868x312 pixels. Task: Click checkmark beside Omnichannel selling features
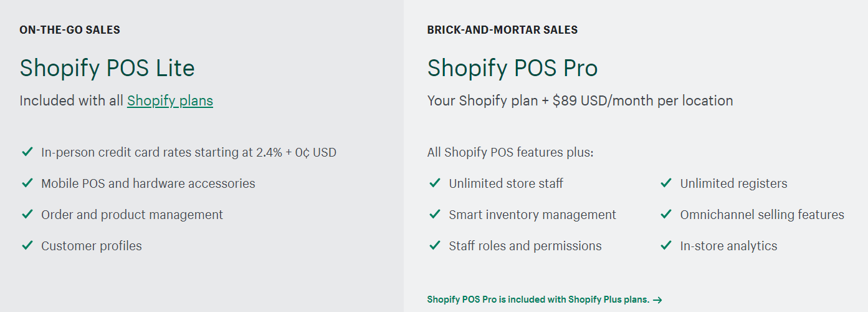tap(666, 214)
